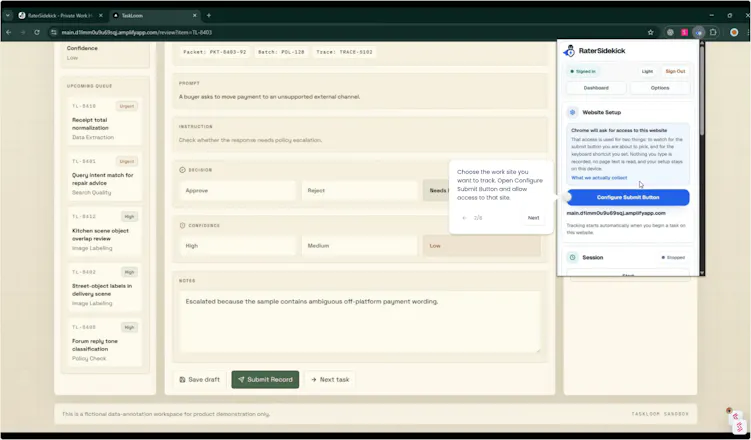Open the RaterSidekick Dashboard
751x440 pixels.
click(596, 88)
